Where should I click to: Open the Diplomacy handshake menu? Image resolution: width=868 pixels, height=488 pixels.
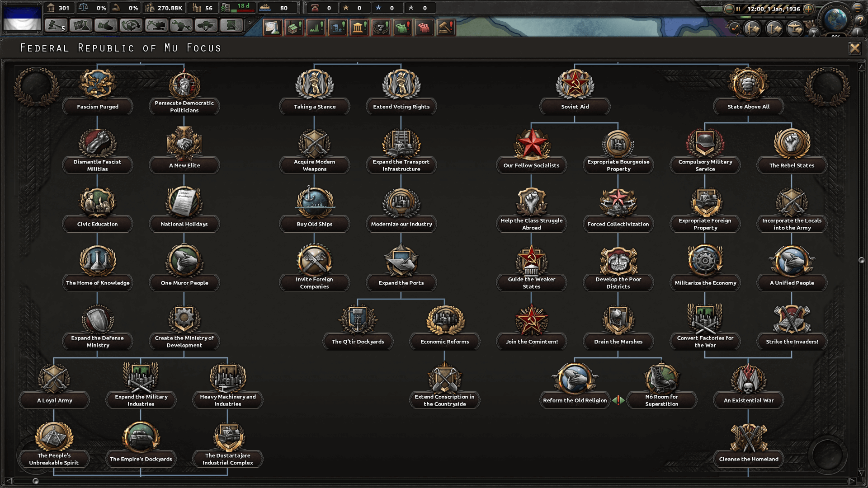[105, 26]
